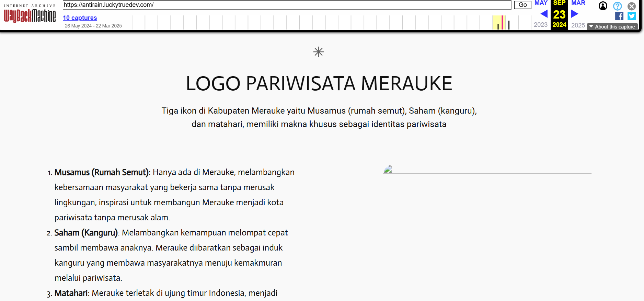Image resolution: width=644 pixels, height=301 pixels.
Task: Close the Wayback toolbar with X icon
Action: click(x=632, y=6)
